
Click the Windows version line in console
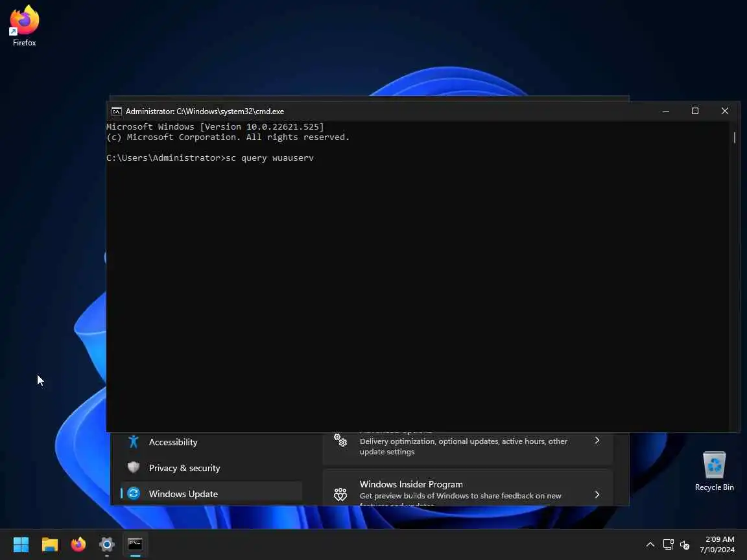pos(215,126)
